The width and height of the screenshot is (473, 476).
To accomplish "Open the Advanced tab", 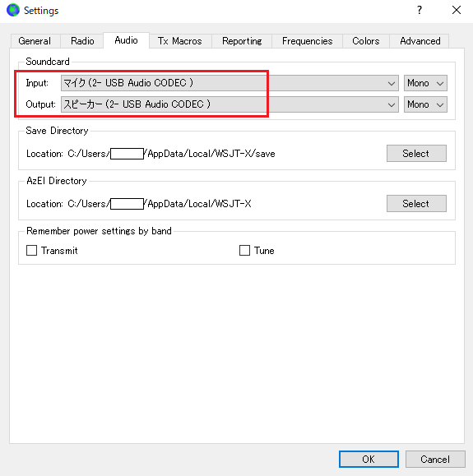I will pyautogui.click(x=420, y=41).
